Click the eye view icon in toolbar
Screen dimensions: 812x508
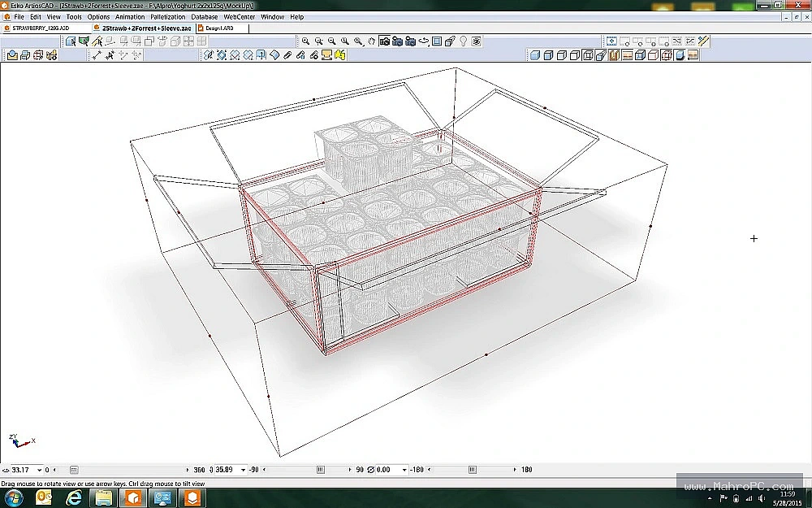coord(477,41)
